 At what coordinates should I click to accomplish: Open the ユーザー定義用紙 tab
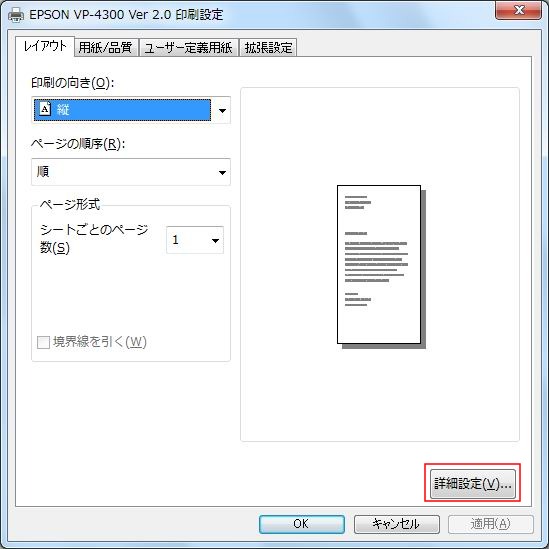click(188, 47)
